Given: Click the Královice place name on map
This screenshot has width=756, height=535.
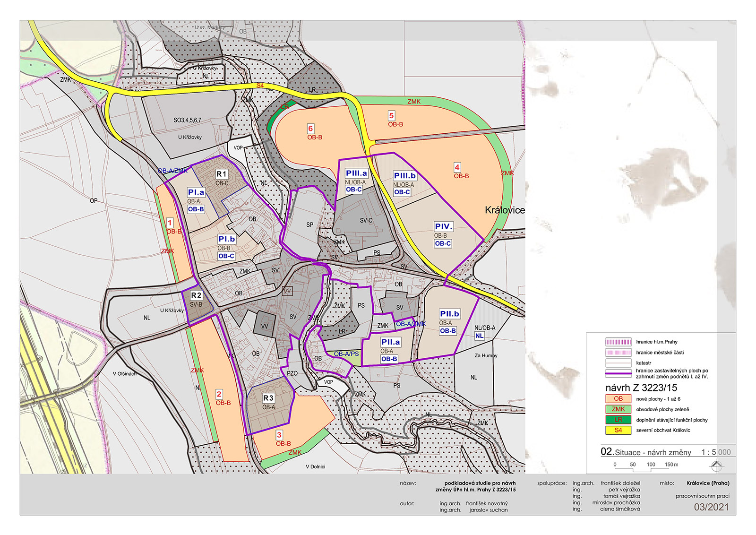Looking at the screenshot, I should click(x=505, y=210).
